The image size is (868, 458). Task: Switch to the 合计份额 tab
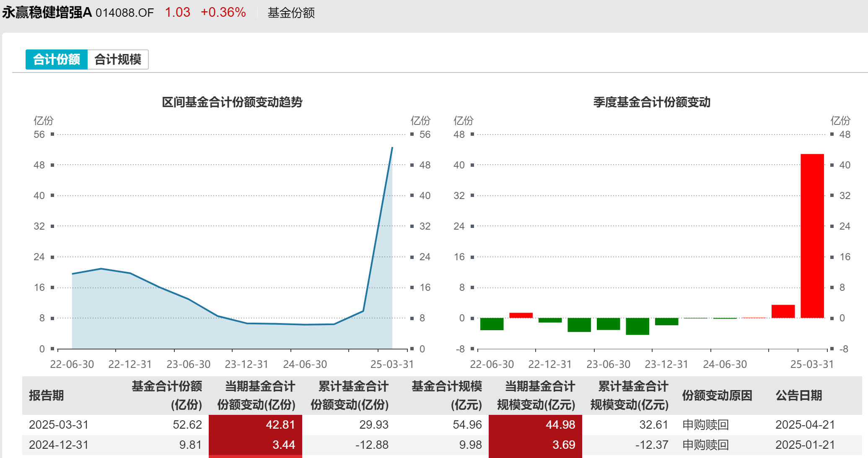tap(57, 60)
